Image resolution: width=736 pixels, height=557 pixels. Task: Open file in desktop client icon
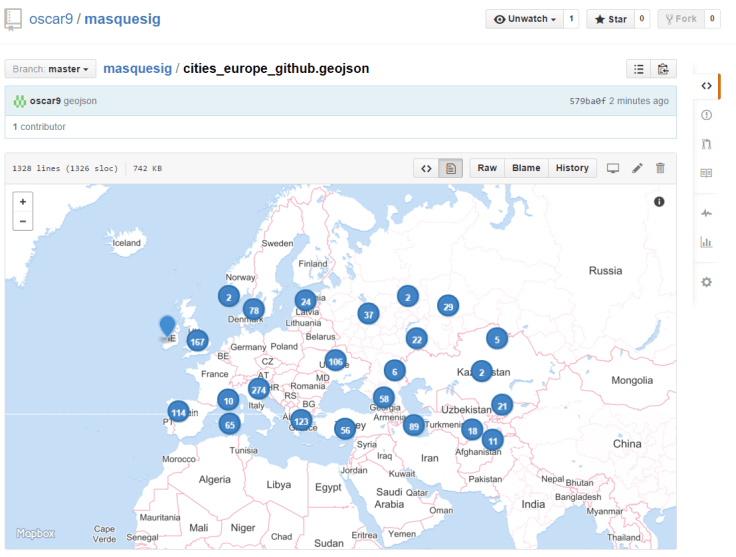pyautogui.click(x=613, y=168)
